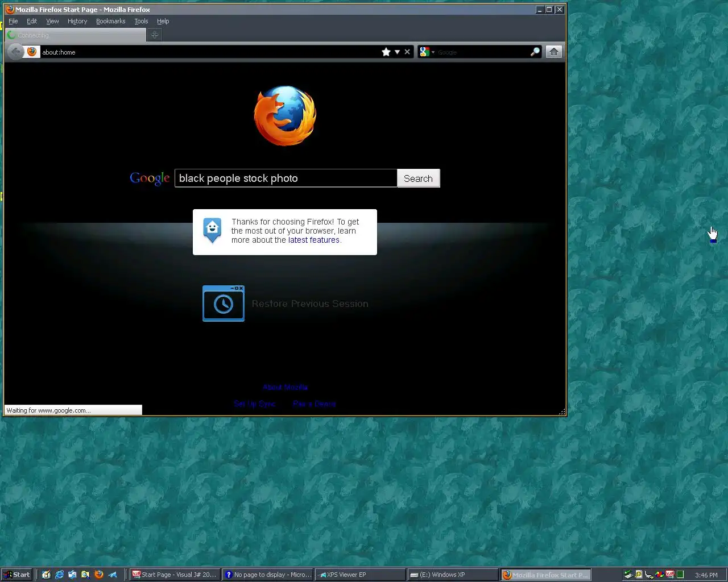Switch to XPS Viewer EP taskbar button
This screenshot has width=728, height=582.
(x=361, y=575)
